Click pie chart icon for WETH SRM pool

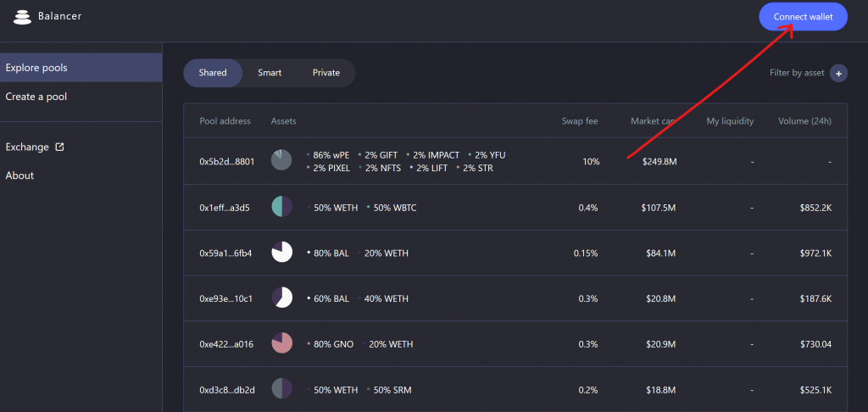pyautogui.click(x=281, y=389)
